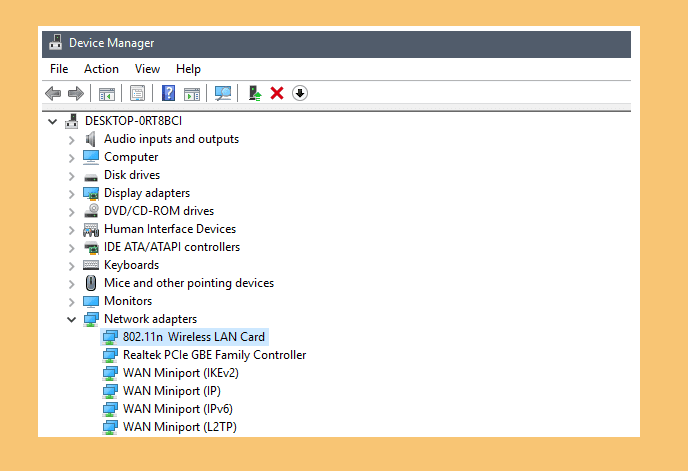Open the File menu
Image resolution: width=688 pixels, height=471 pixels.
59,69
